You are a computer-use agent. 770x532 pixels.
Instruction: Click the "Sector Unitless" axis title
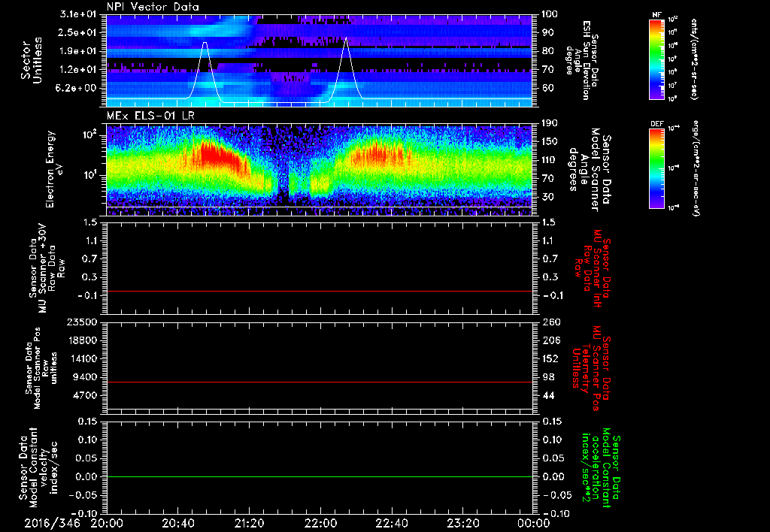(x=31, y=60)
